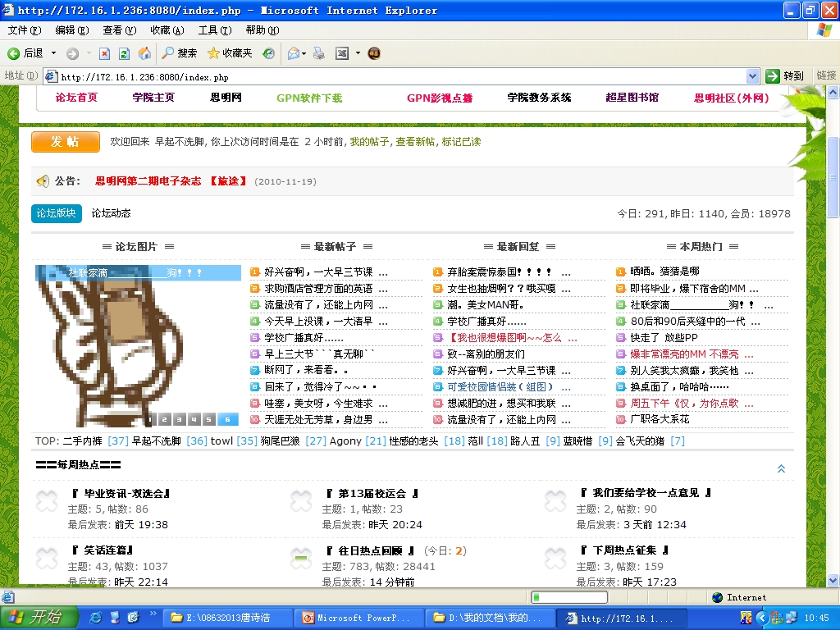Open the 查看 (View) menu
Image resolution: width=840 pixels, height=630 pixels.
[x=120, y=30]
